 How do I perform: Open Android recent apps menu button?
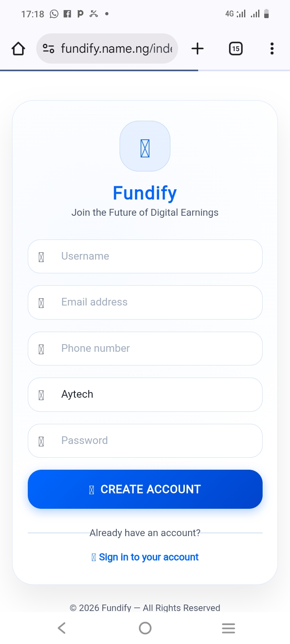(228, 628)
